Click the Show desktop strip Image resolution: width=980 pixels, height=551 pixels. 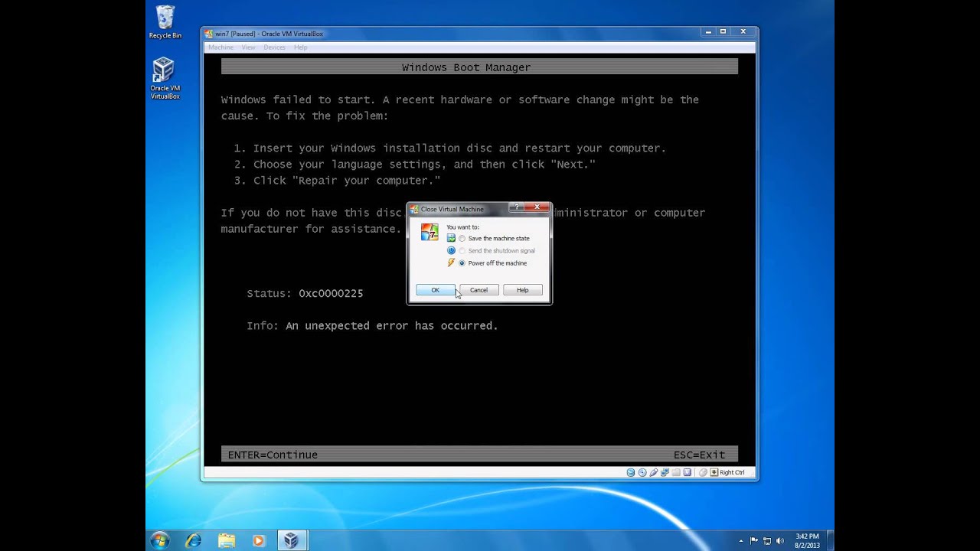pos(830,540)
